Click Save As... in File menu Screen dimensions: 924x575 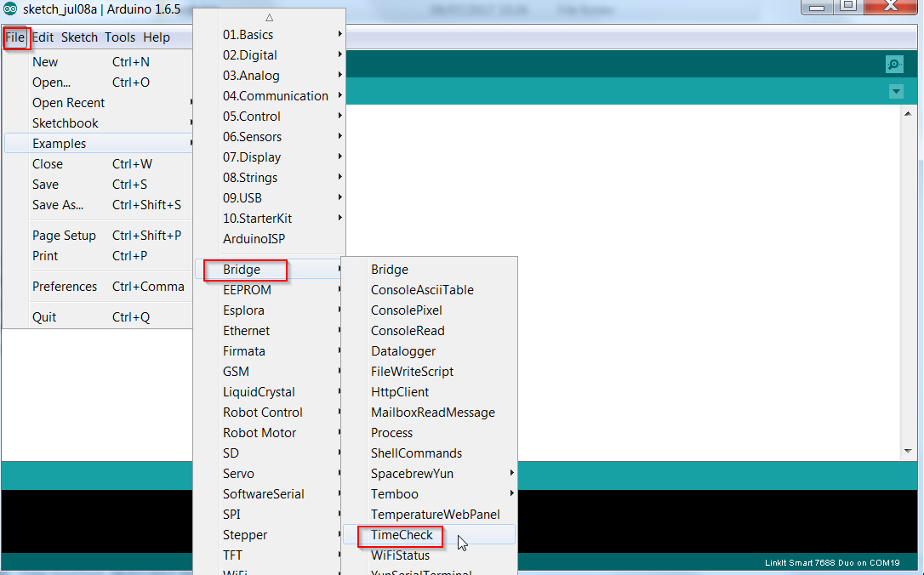[x=58, y=205]
